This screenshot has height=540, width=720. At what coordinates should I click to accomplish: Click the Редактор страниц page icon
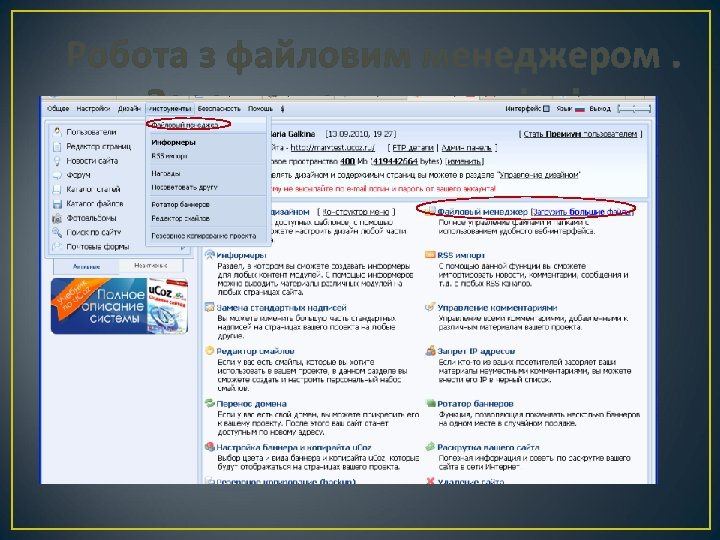pos(57,146)
